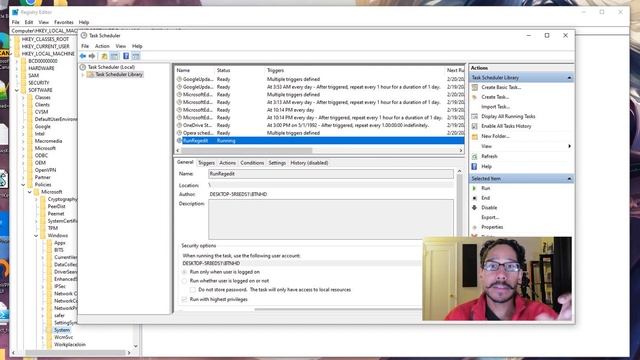Select Run only when user is logged on
The height and width of the screenshot is (360, 640).
coord(184,272)
